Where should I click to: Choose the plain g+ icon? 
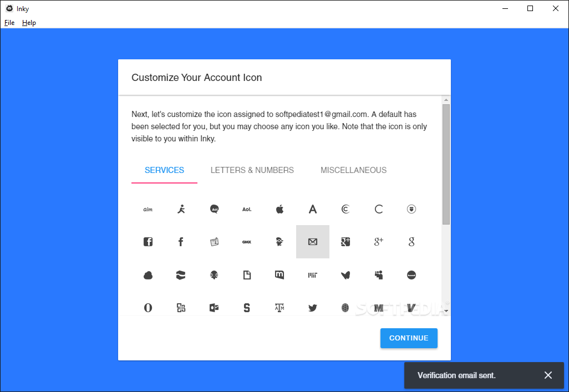(378, 242)
